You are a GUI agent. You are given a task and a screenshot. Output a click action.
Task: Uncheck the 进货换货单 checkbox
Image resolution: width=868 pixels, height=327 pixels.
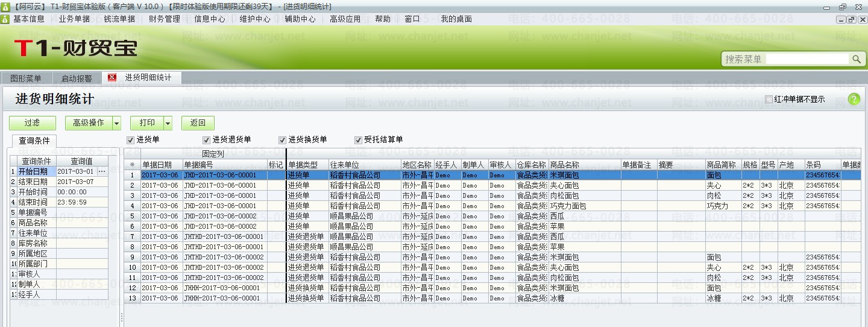(282, 140)
